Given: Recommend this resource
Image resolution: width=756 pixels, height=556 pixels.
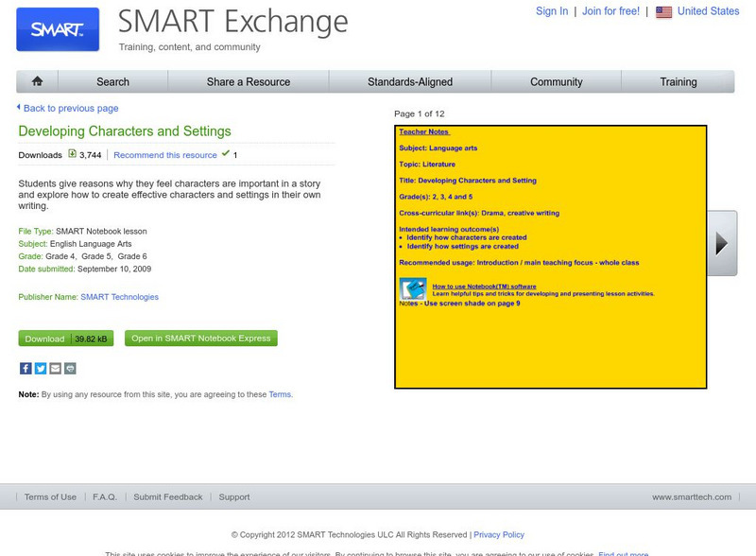Looking at the screenshot, I should pyautogui.click(x=165, y=155).
